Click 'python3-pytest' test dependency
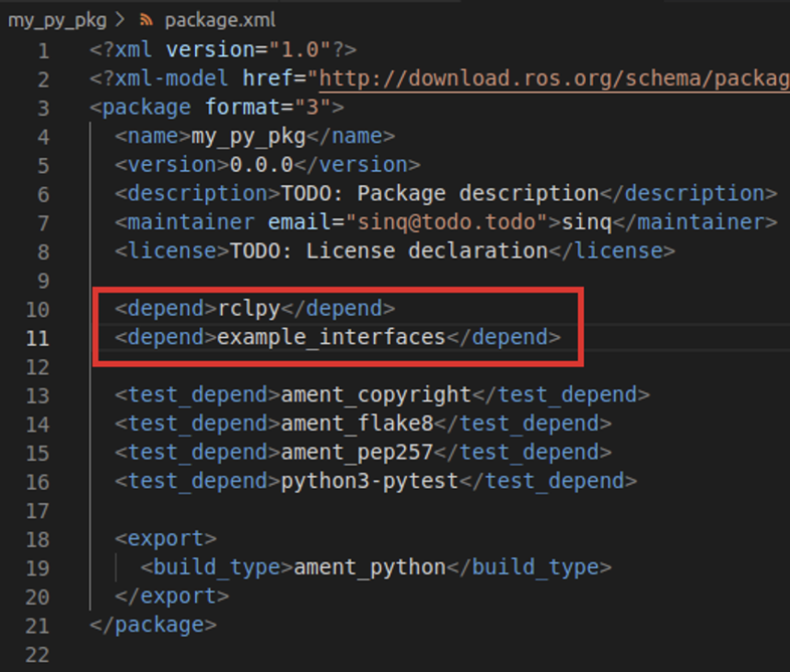 (370, 481)
